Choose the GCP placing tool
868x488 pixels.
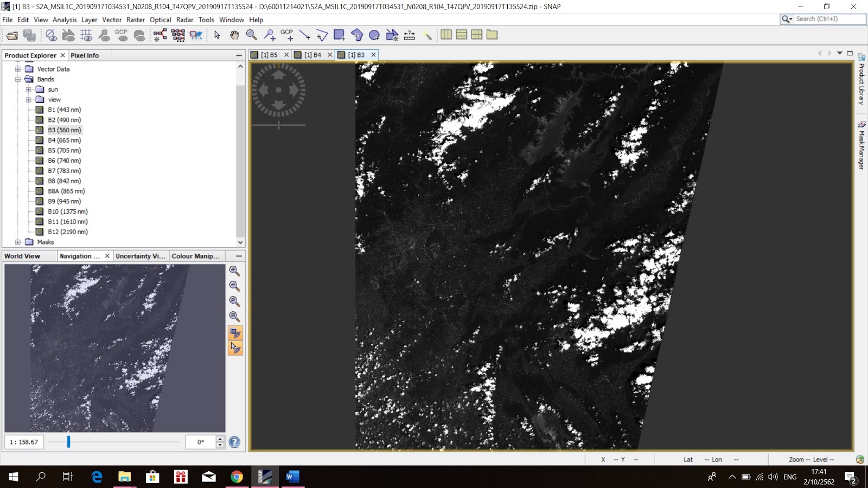[288, 35]
